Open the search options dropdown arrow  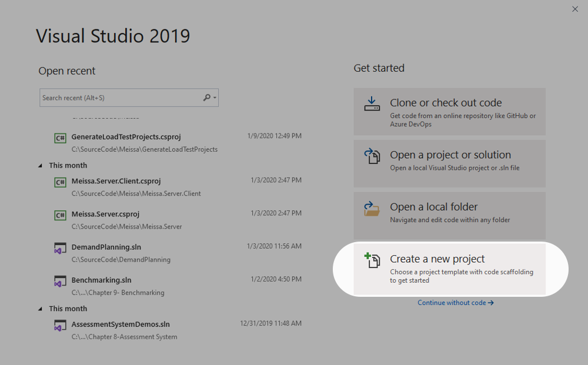coord(215,98)
